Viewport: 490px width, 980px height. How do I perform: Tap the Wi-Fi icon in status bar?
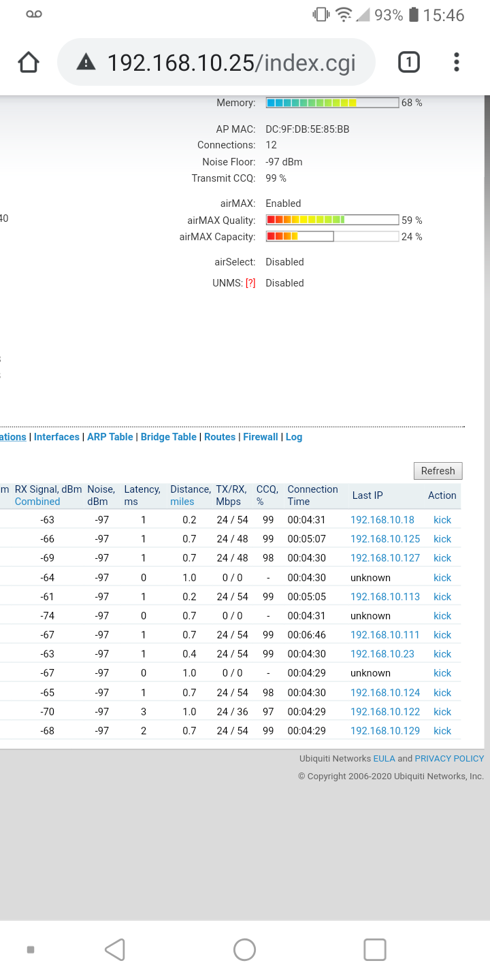(344, 14)
